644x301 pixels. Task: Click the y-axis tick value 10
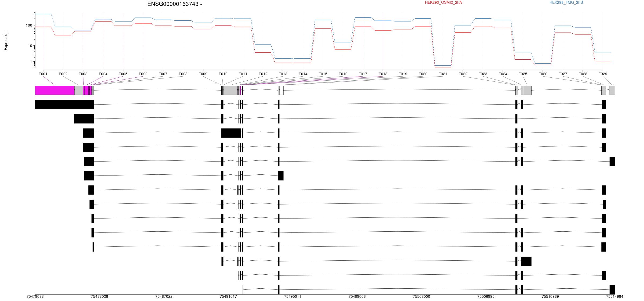coord(30,46)
